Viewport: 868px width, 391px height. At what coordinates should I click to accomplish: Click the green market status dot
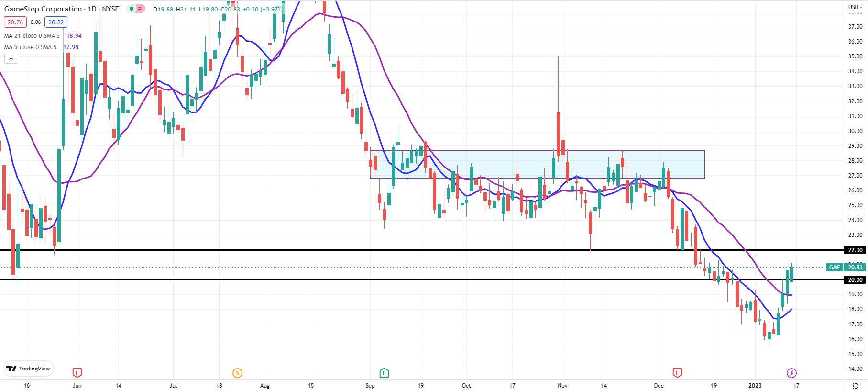coord(131,9)
